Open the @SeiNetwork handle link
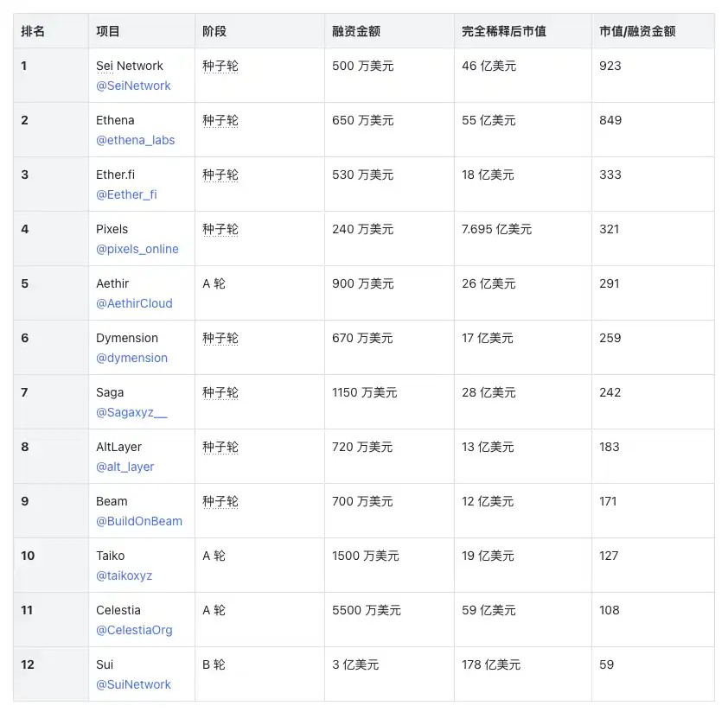 click(x=133, y=86)
